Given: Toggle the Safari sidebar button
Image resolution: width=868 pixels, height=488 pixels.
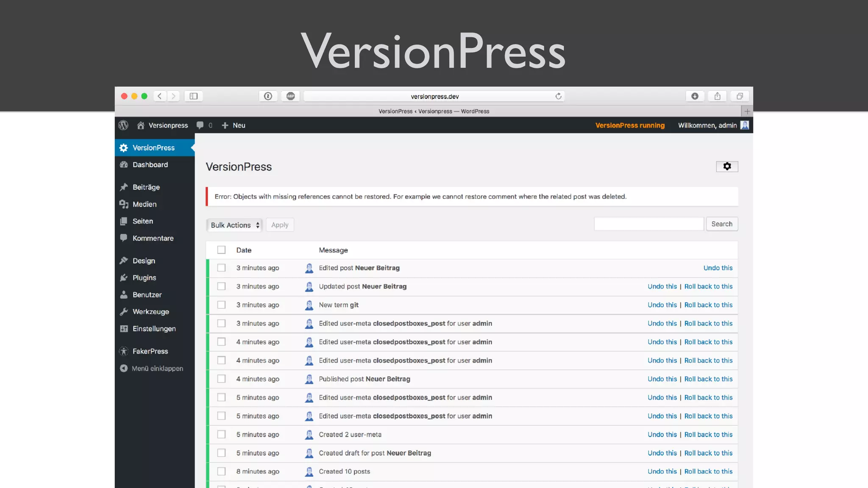Looking at the screenshot, I should coord(194,96).
